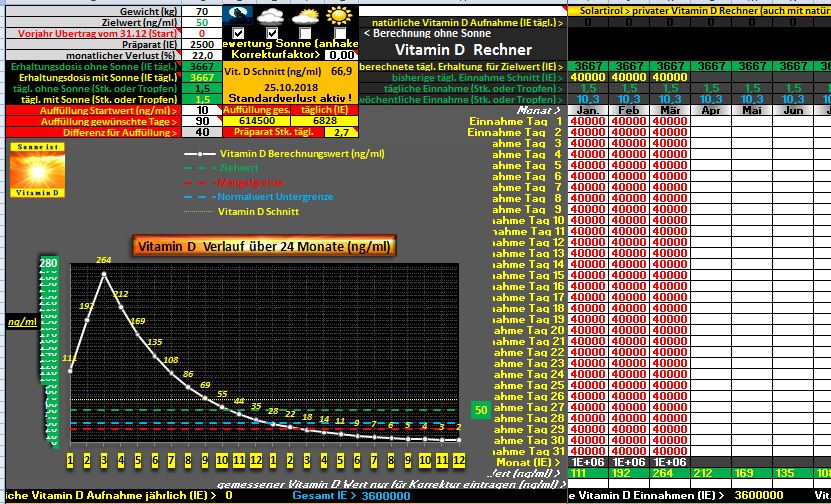Tick the checkbox under the full sun icon
Viewport: 831px width, 504px height.
340,33
